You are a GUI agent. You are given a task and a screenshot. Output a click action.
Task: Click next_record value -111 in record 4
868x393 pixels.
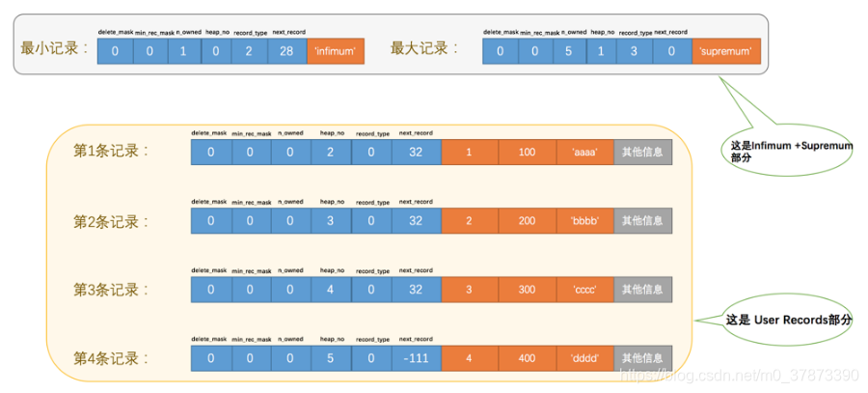(x=417, y=358)
